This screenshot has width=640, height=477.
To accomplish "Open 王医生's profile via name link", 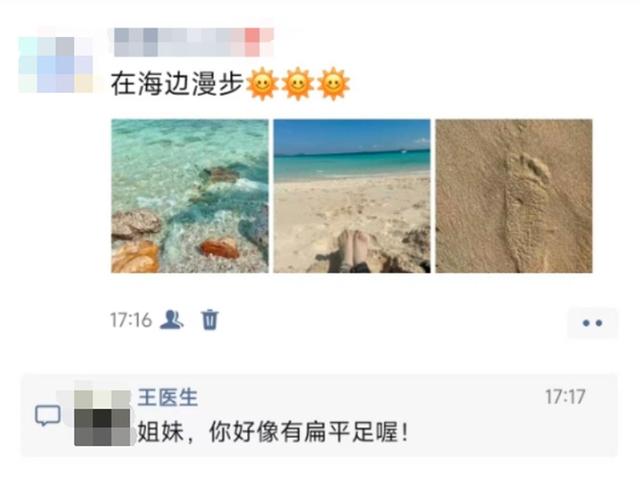I will [167, 397].
